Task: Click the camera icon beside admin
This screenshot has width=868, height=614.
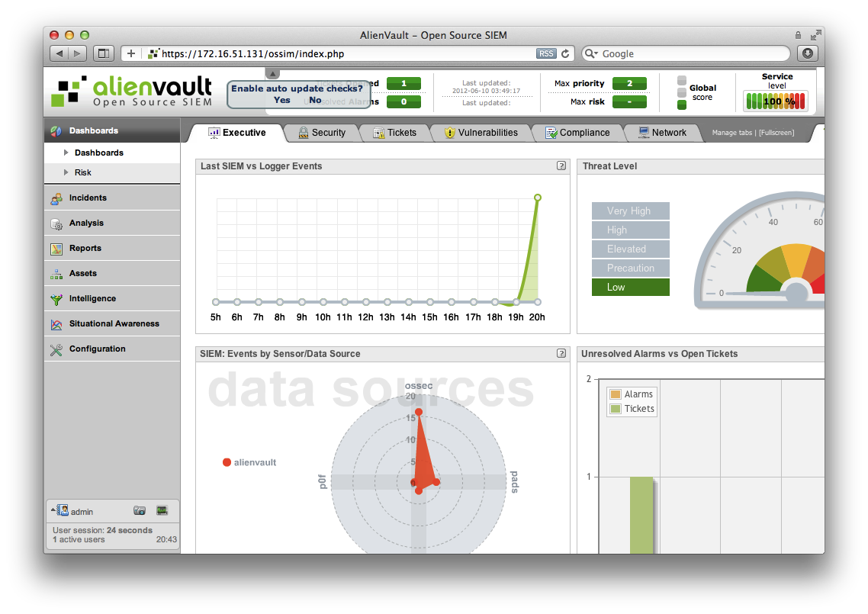Action: [x=140, y=510]
